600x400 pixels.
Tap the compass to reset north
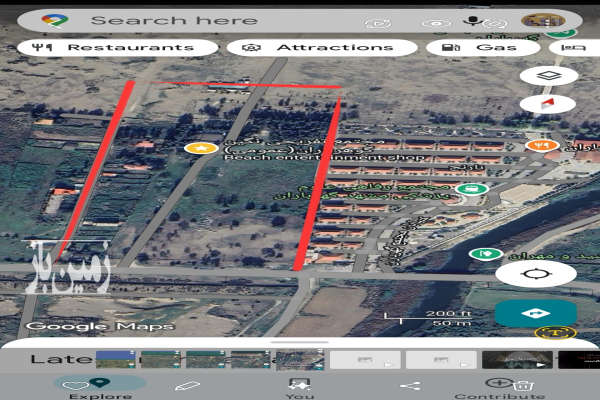pyautogui.click(x=548, y=104)
